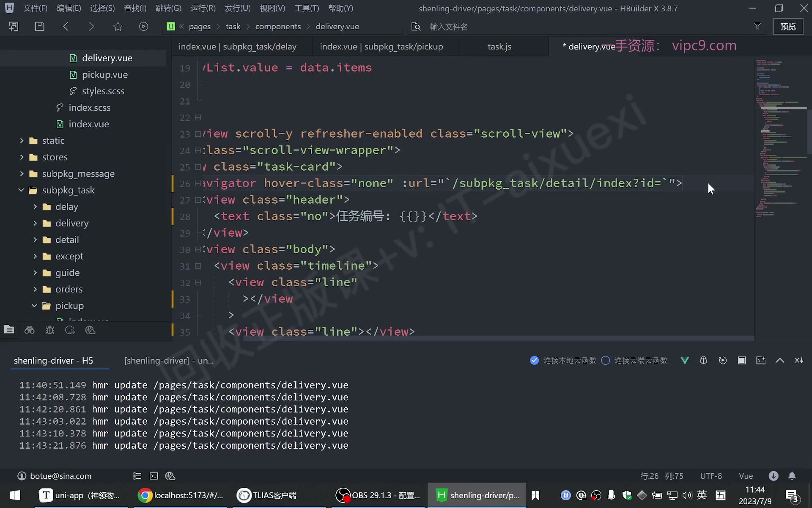812x508 pixels.
Task: Expand the static folder
Action: [22, 141]
